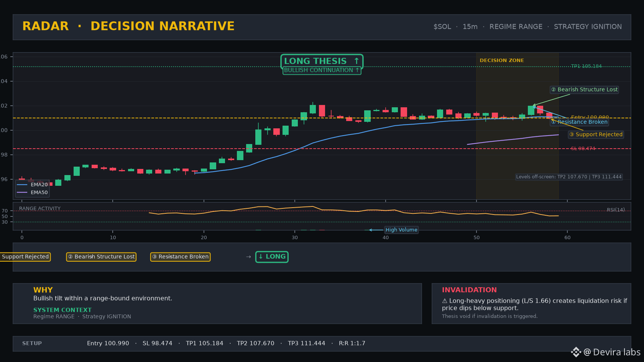The height and width of the screenshot is (362, 644).
Task: Click the SL 98.474 level label
Action: click(583, 149)
